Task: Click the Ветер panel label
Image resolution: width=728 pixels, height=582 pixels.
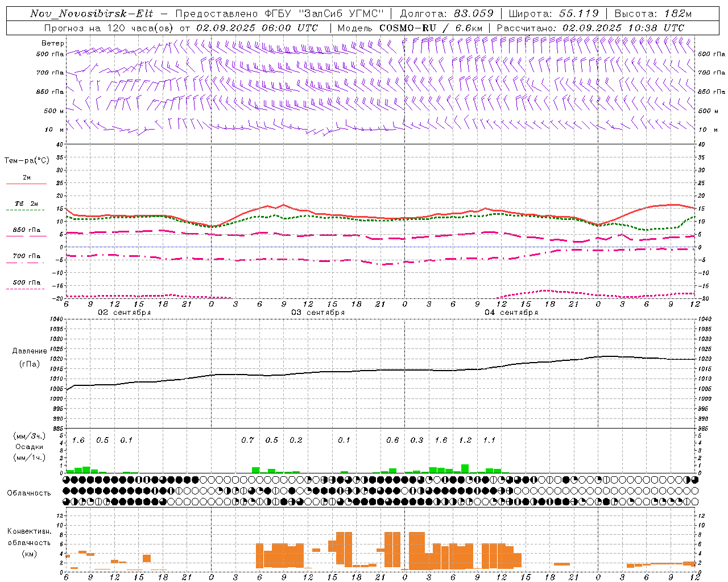Action: click(52, 43)
